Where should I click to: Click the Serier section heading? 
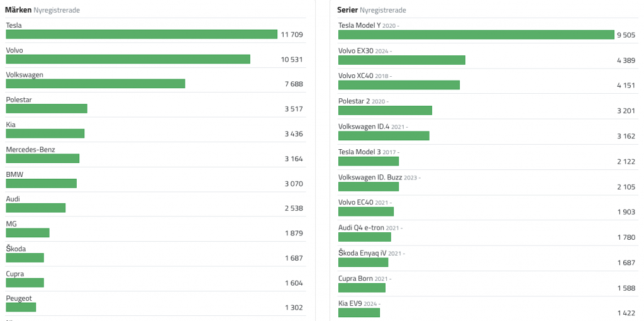click(x=348, y=10)
